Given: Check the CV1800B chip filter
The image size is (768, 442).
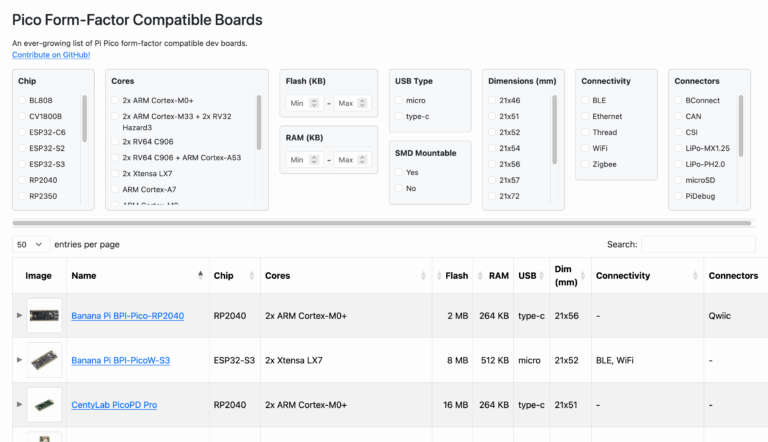Looking at the screenshot, I should (22, 116).
